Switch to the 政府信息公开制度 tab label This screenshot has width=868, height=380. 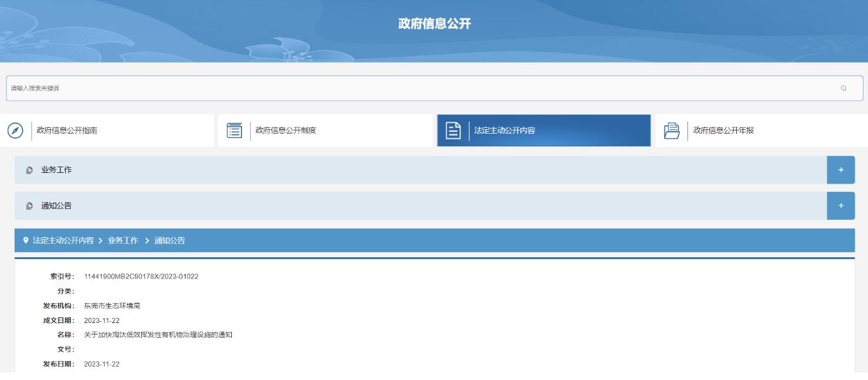point(286,130)
